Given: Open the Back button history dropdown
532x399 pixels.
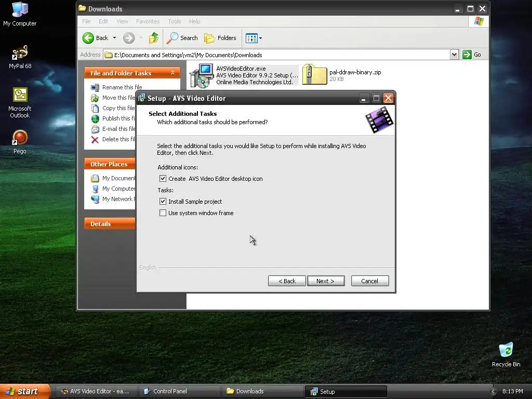Looking at the screenshot, I should [114, 38].
